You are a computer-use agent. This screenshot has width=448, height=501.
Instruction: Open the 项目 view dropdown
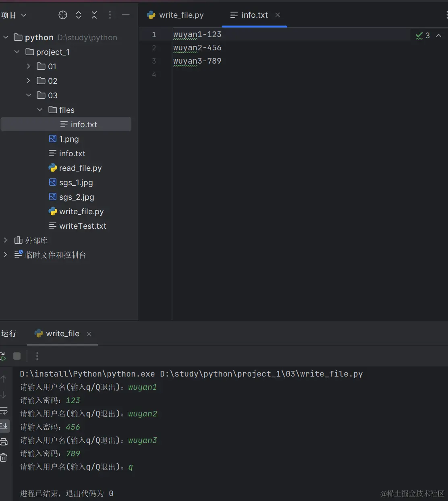click(13, 15)
